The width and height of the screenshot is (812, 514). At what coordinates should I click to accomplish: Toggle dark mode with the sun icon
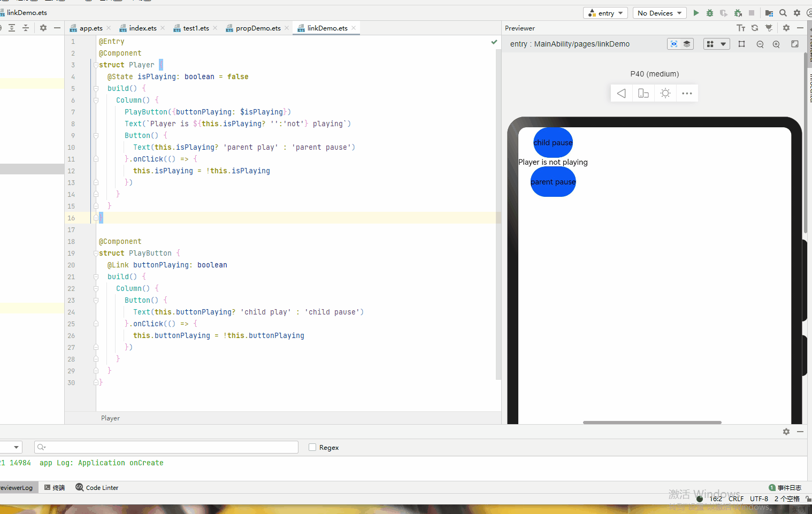665,94
